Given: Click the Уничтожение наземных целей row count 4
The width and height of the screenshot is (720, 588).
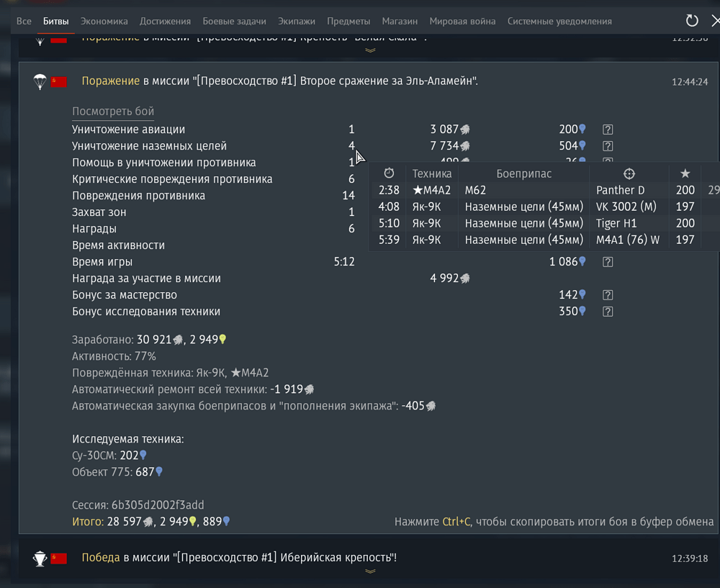Looking at the screenshot, I should (351, 146).
